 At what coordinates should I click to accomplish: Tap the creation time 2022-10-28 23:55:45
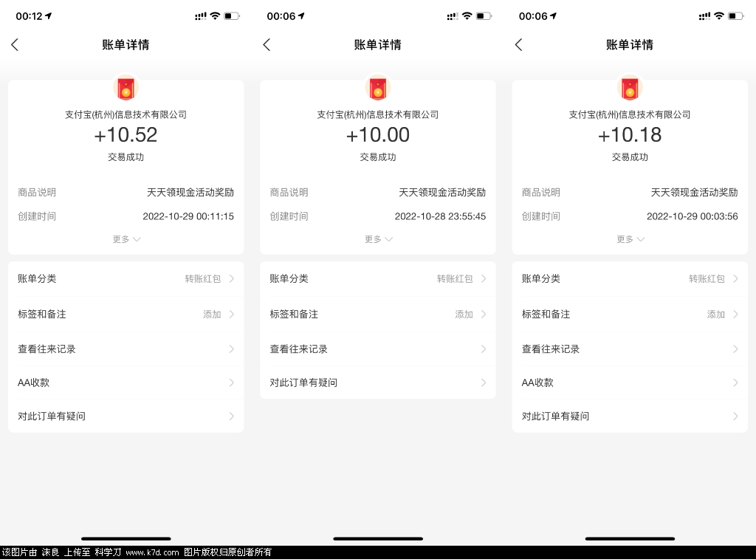[440, 216]
